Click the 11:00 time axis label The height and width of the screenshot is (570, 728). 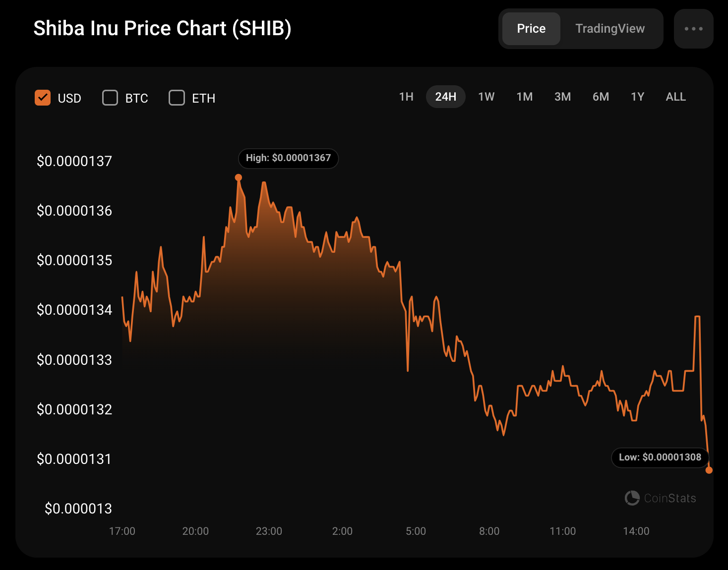563,531
